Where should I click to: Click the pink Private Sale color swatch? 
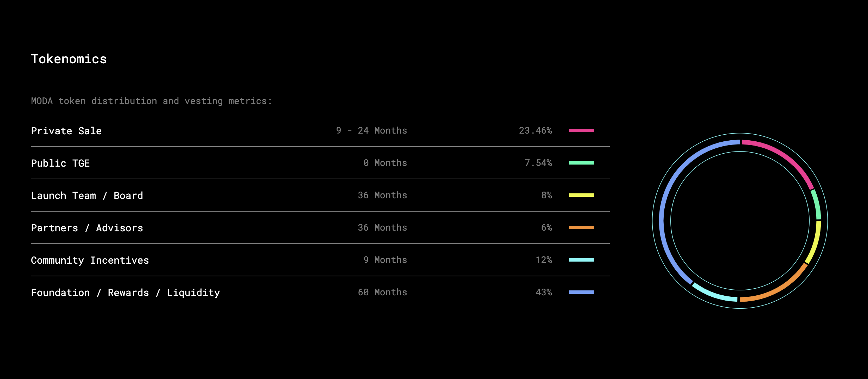(581, 130)
